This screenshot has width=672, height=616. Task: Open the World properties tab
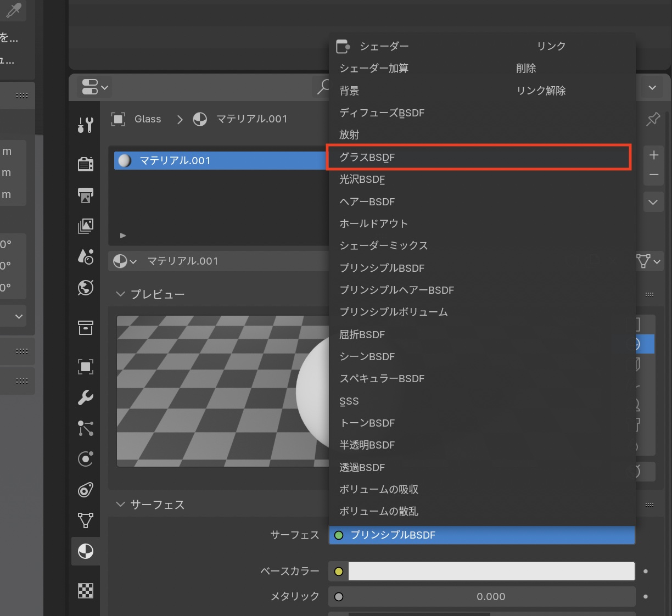pyautogui.click(x=86, y=288)
